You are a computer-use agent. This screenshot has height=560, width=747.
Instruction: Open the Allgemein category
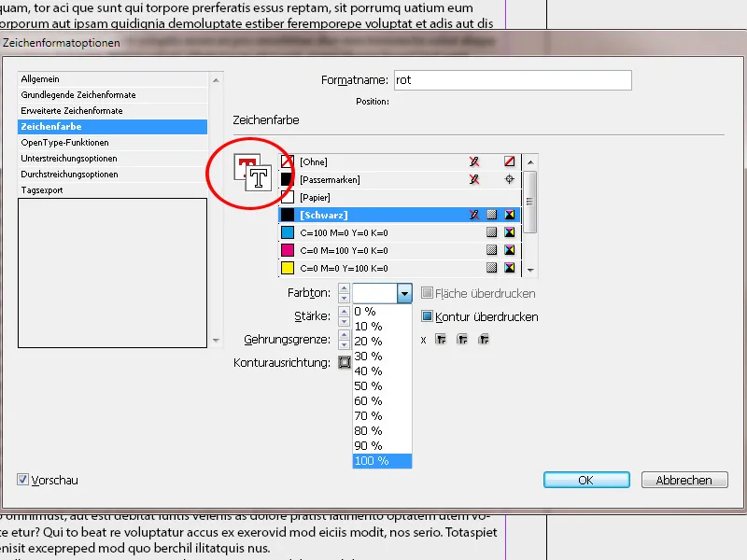(112, 79)
